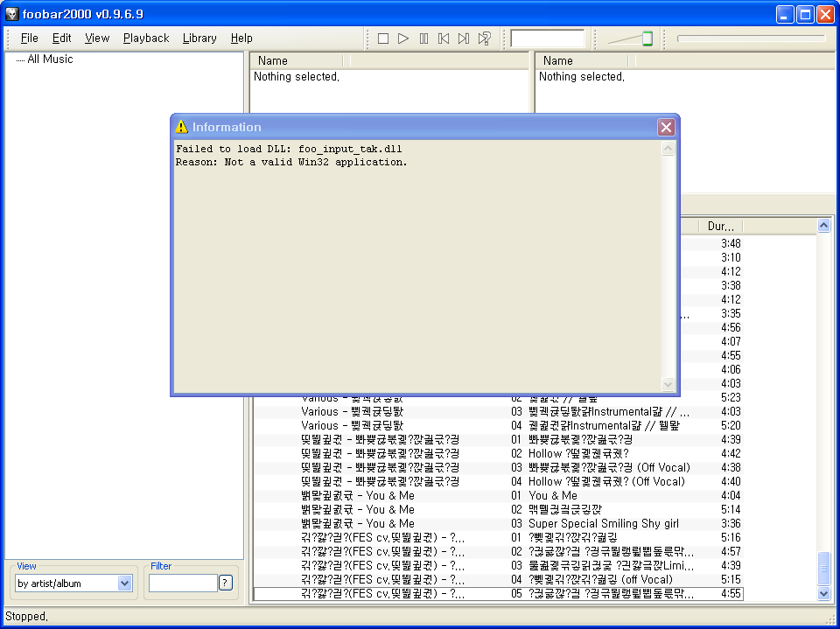Skip to the previous track
The width and height of the screenshot is (840, 629).
[x=444, y=38]
